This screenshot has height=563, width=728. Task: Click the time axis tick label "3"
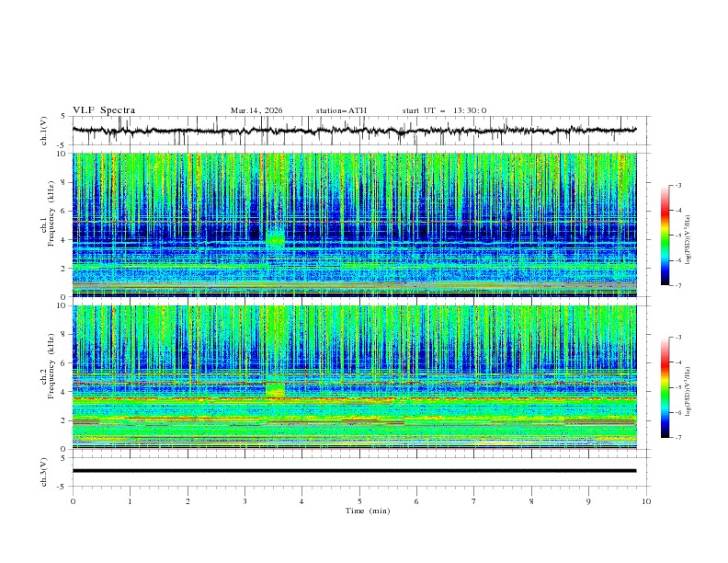click(x=245, y=501)
